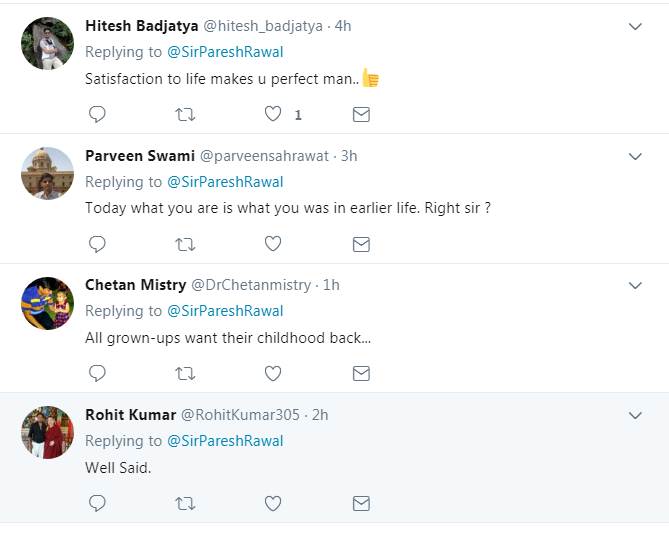Reply to Chetan Mistry's tweet
The image size is (669, 533).
point(97,373)
